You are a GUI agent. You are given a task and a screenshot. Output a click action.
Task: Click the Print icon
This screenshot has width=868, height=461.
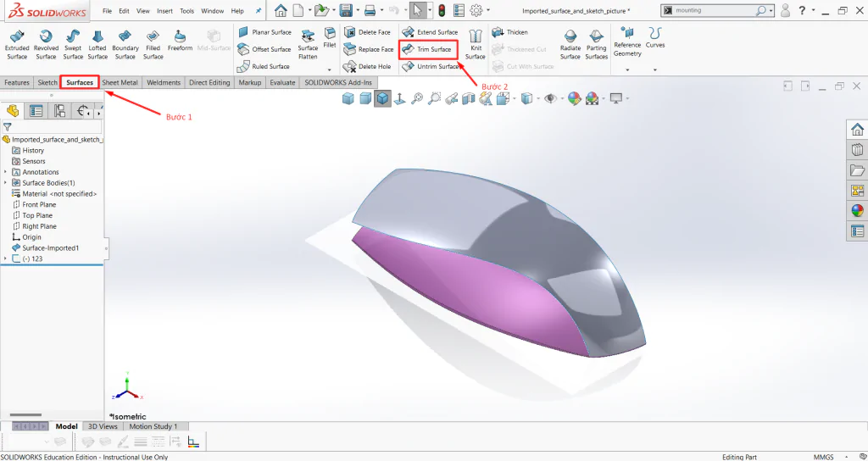click(370, 10)
